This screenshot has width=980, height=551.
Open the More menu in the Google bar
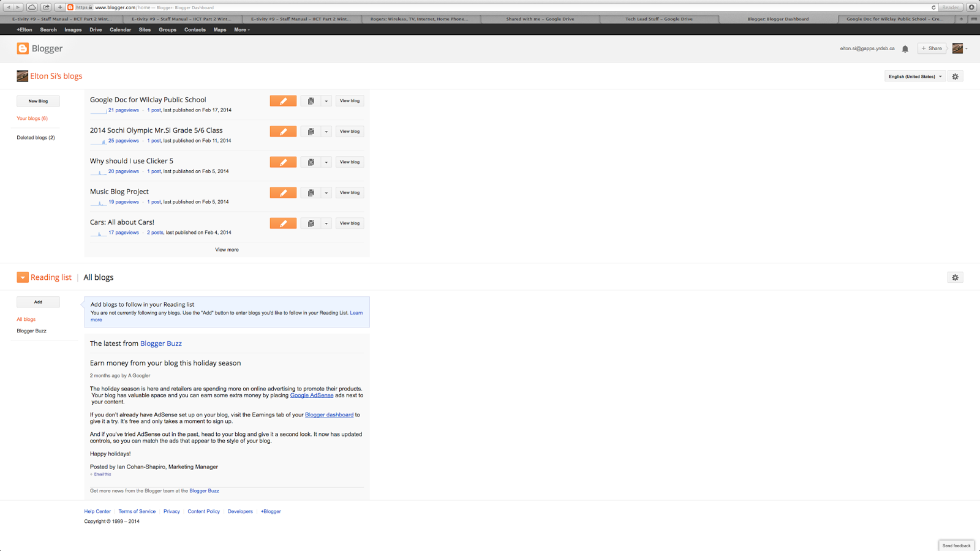(x=242, y=29)
